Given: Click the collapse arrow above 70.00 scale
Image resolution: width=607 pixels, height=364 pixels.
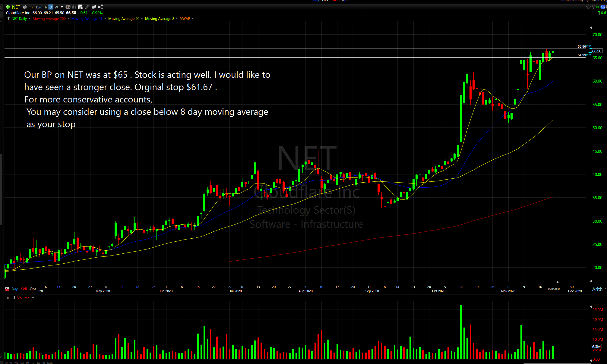Looking at the screenshot, I should coord(590,28).
